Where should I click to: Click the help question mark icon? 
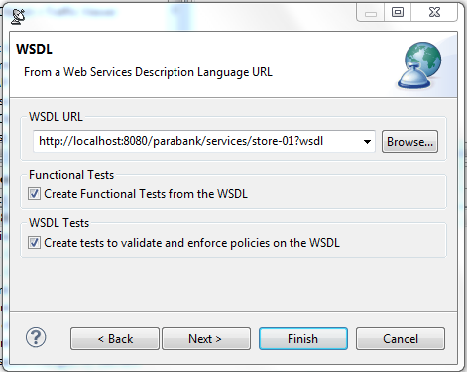click(36, 337)
